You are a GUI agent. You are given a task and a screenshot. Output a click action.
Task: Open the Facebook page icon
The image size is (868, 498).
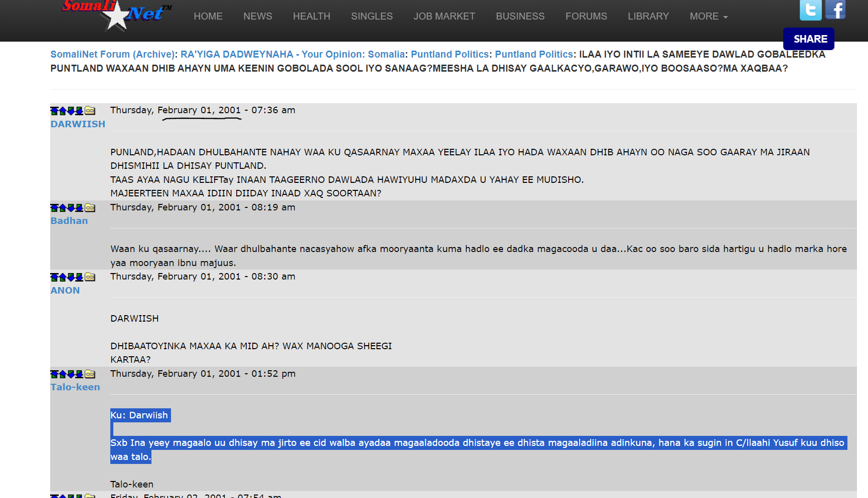pos(835,10)
